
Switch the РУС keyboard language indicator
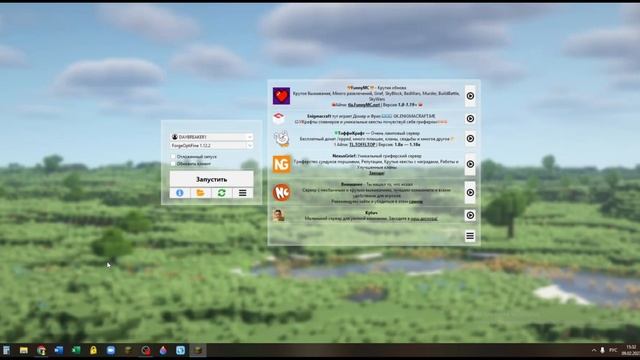tap(613, 350)
